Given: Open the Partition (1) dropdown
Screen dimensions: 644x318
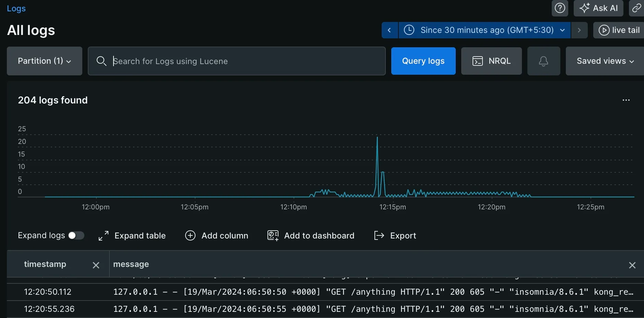Looking at the screenshot, I should point(45,61).
